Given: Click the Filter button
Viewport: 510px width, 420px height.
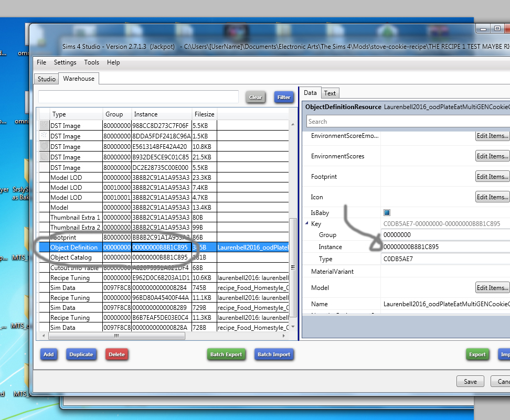Looking at the screenshot, I should 284,97.
